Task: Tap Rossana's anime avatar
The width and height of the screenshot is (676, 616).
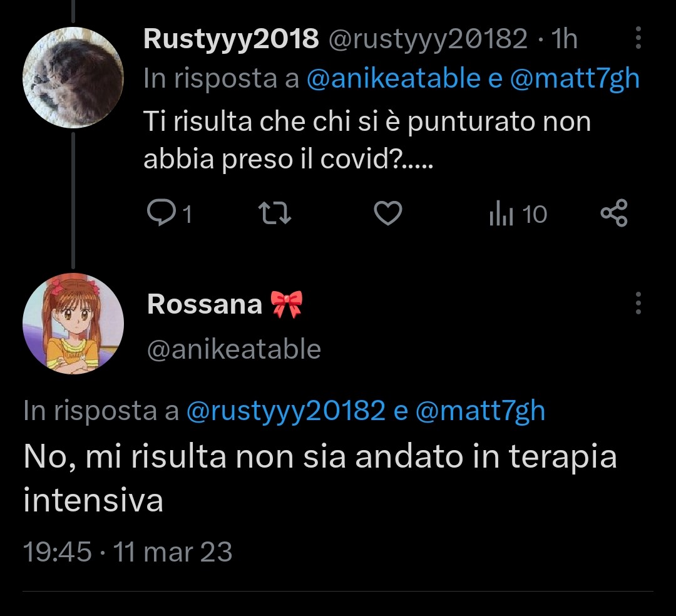Action: (x=73, y=324)
